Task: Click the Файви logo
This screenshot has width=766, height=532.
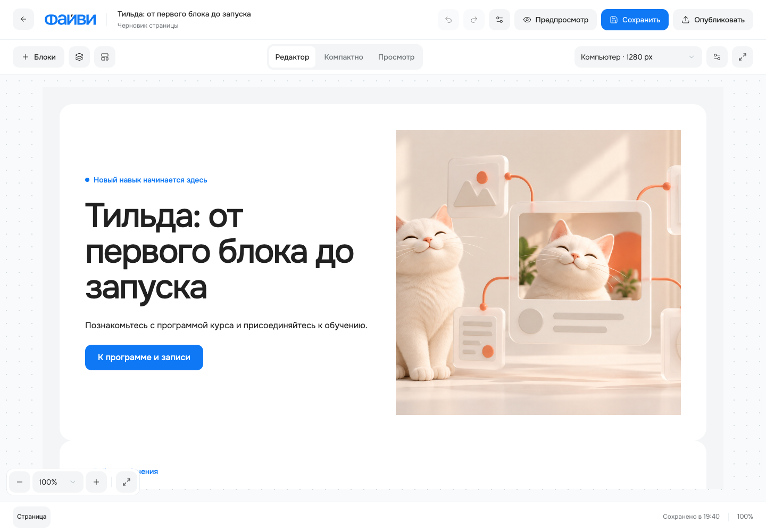Action: pyautogui.click(x=70, y=20)
